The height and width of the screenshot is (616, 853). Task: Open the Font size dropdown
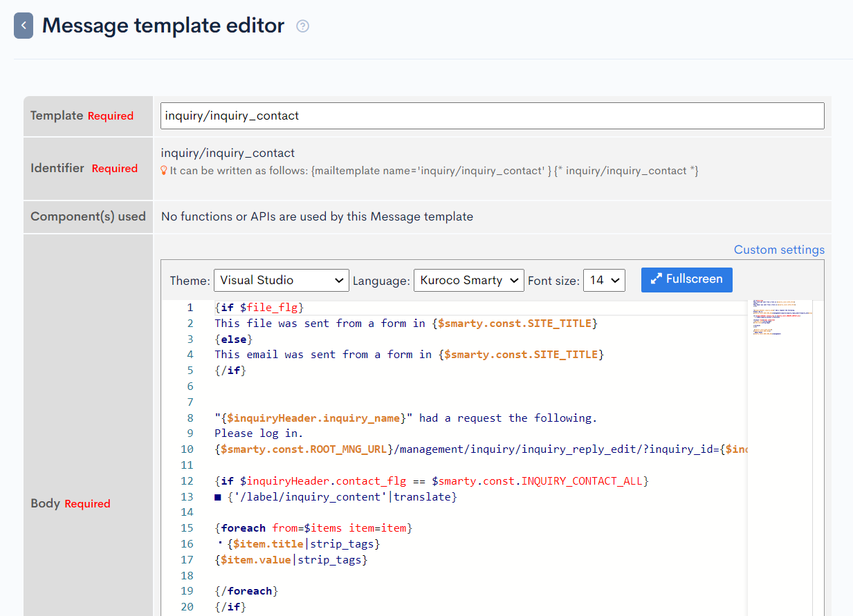(x=605, y=280)
